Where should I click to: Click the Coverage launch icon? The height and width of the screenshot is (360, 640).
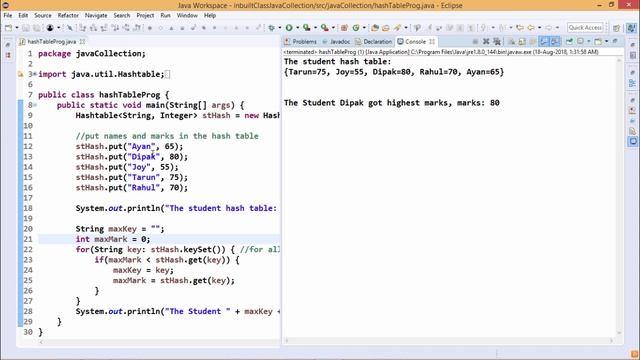coord(307,28)
